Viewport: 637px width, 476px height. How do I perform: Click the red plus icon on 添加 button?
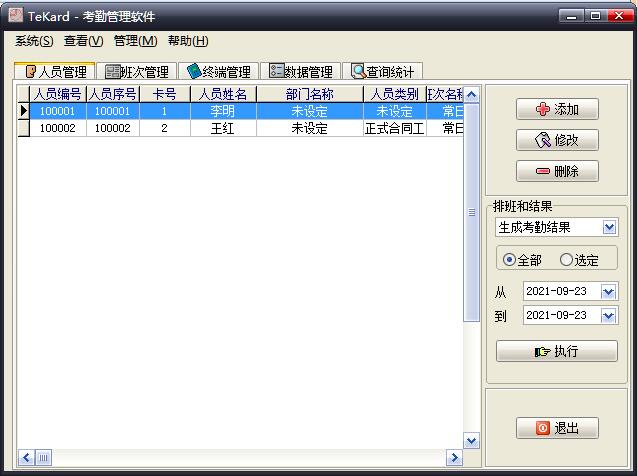[542, 109]
